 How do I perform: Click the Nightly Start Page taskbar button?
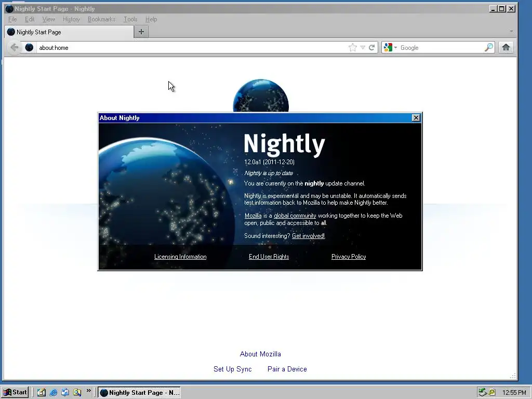pos(139,393)
